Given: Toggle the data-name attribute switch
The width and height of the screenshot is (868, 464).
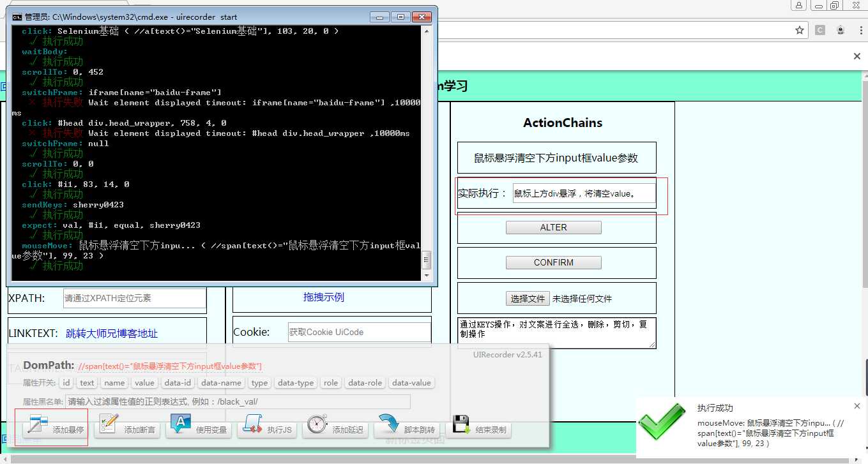Looking at the screenshot, I should coord(221,383).
